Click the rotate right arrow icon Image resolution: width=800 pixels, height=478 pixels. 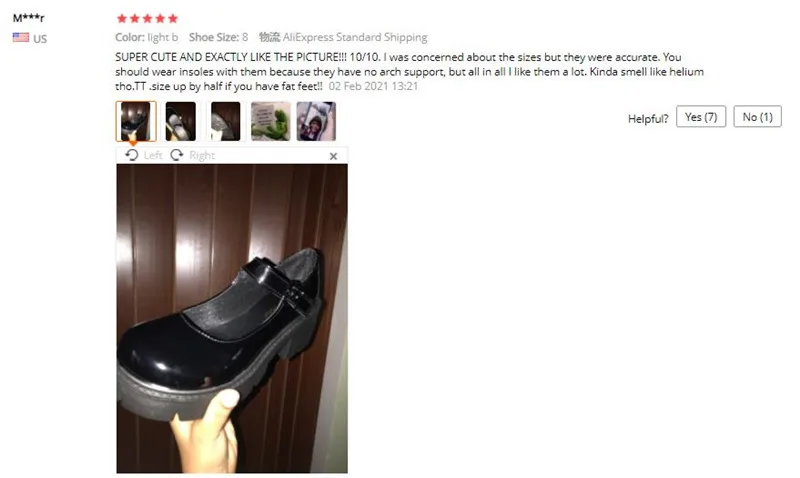click(177, 155)
